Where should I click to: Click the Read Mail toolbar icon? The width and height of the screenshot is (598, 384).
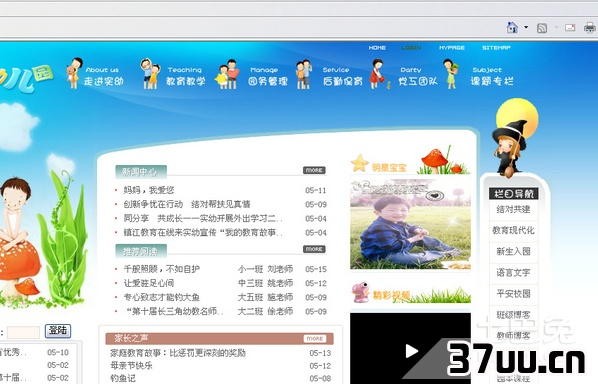pyautogui.click(x=570, y=27)
